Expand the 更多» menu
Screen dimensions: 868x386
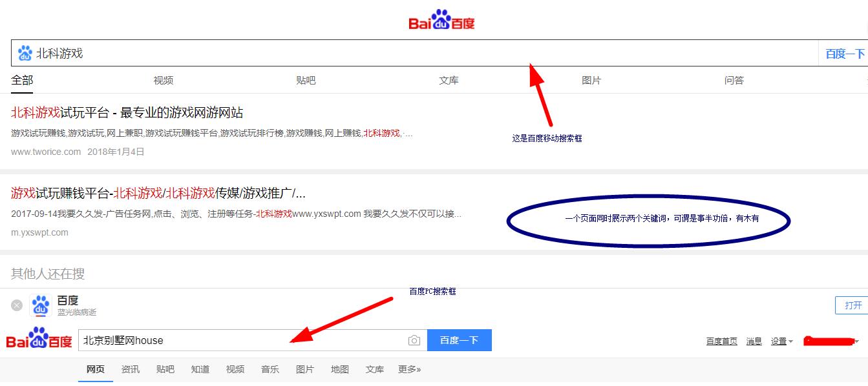[410, 369]
